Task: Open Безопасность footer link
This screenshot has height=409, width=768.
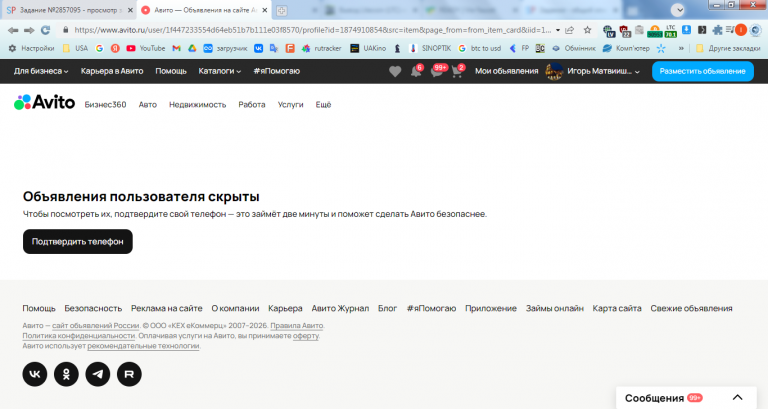Action: point(93,309)
